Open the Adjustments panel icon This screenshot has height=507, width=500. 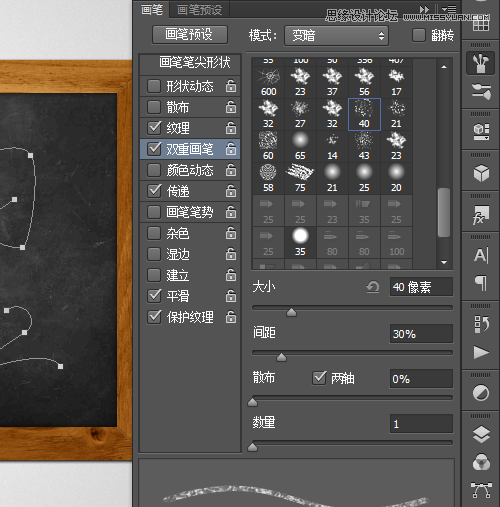[481, 393]
